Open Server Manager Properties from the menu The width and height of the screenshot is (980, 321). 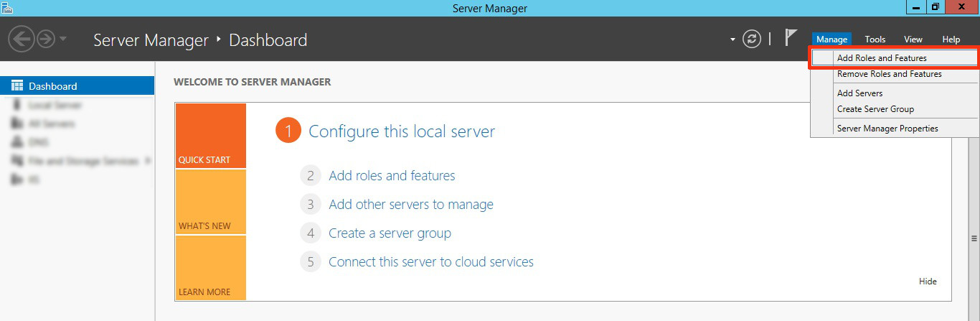pos(894,129)
